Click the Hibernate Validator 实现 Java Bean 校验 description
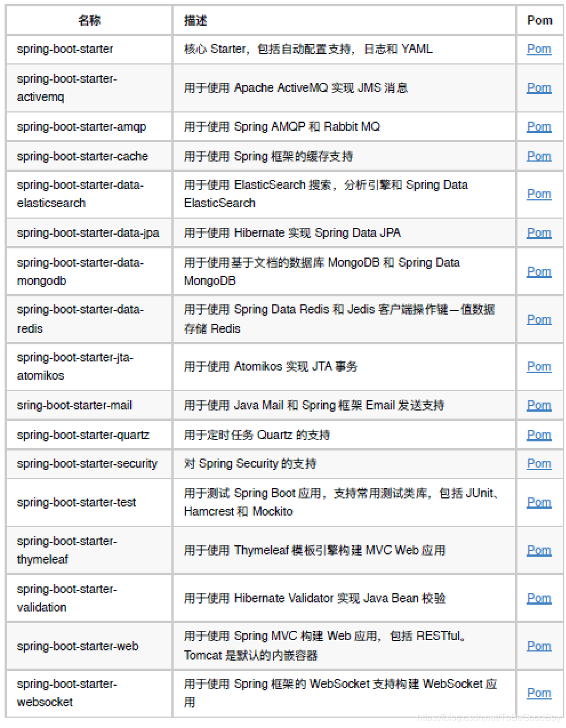566x728 pixels. tap(344, 598)
